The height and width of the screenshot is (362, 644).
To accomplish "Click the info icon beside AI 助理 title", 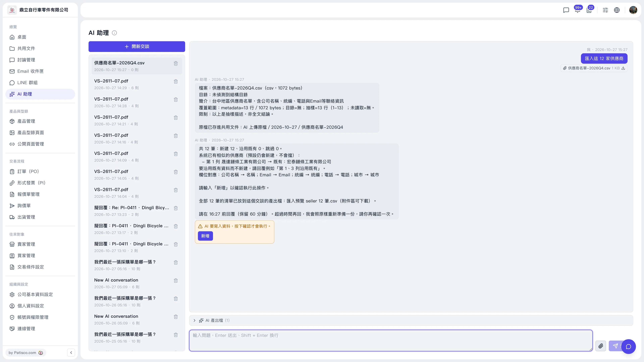I will (x=114, y=33).
